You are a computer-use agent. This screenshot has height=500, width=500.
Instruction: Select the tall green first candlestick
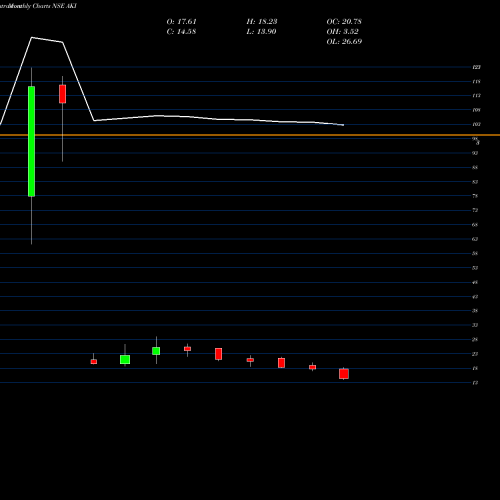pos(31,141)
